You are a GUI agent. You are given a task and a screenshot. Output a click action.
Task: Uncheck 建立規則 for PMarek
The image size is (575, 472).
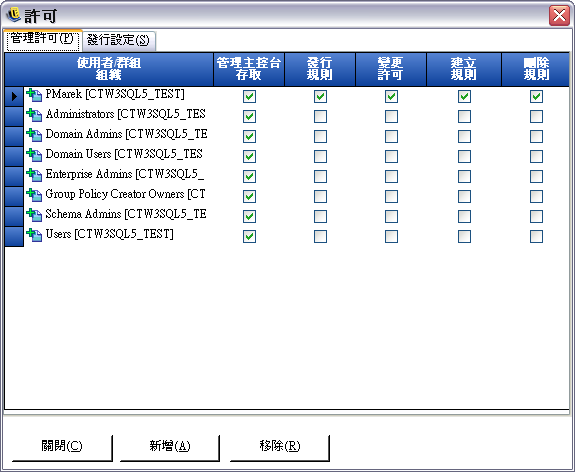pyautogui.click(x=464, y=96)
